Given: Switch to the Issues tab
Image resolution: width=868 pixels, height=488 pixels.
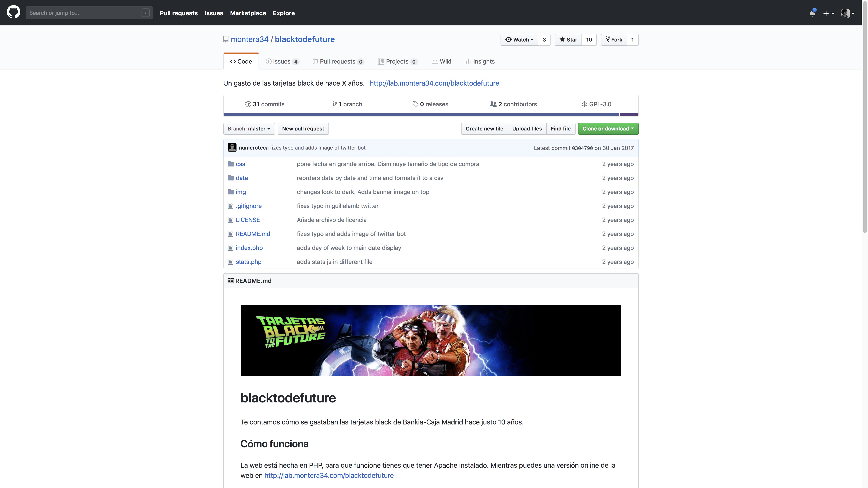Looking at the screenshot, I should pos(282,61).
